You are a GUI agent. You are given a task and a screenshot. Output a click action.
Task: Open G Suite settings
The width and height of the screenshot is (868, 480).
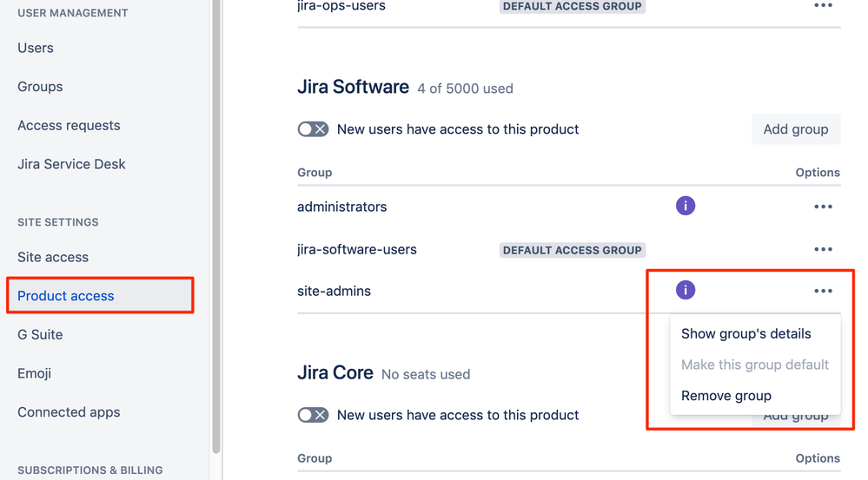pyautogui.click(x=40, y=334)
